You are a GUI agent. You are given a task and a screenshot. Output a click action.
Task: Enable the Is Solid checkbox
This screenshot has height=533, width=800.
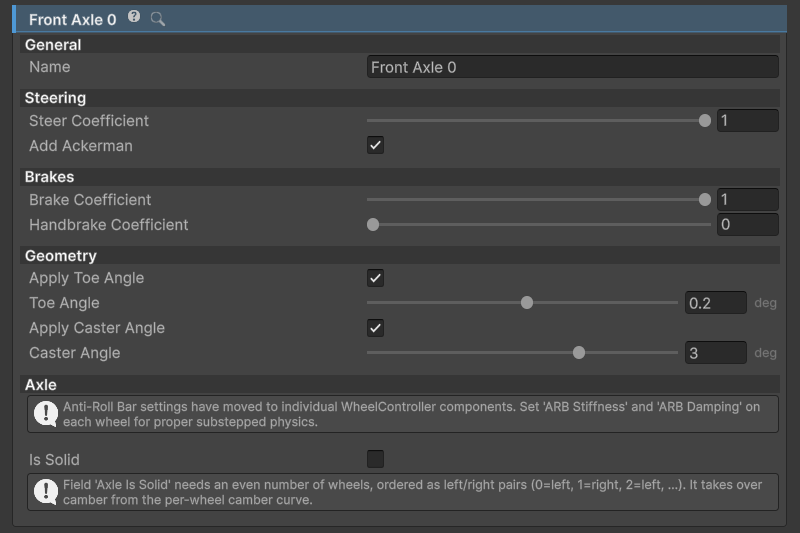pos(376,459)
